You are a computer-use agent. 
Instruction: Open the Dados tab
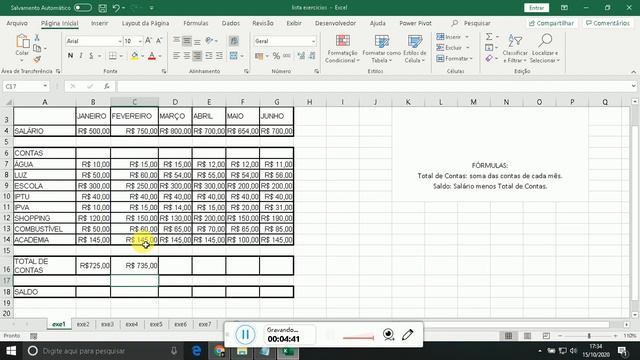click(x=231, y=23)
